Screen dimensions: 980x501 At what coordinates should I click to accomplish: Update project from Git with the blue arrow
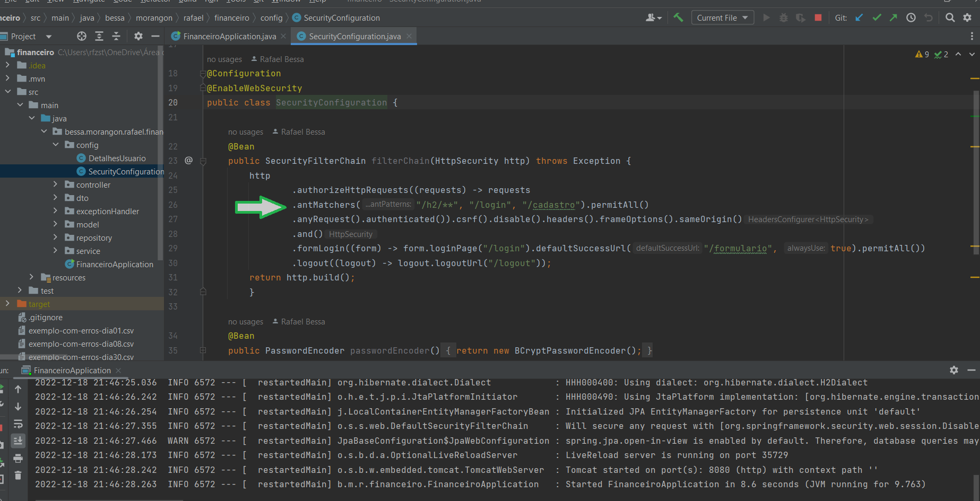pos(859,17)
